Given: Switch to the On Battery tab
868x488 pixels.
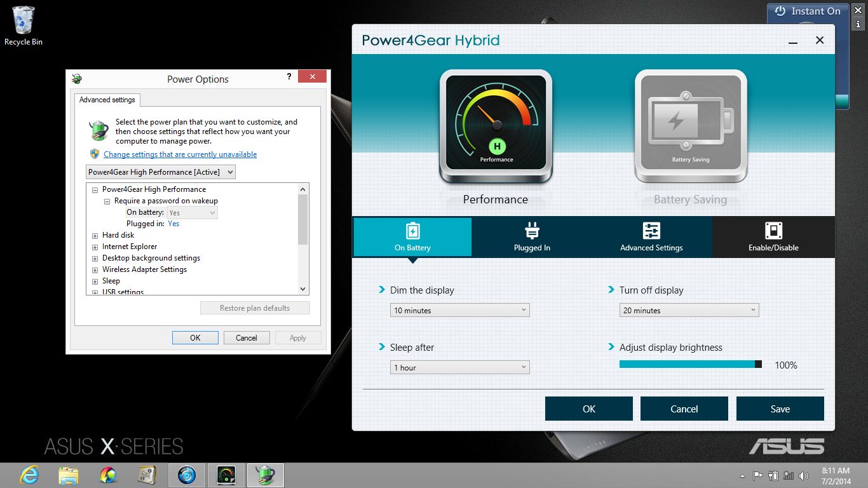Looking at the screenshot, I should point(412,237).
